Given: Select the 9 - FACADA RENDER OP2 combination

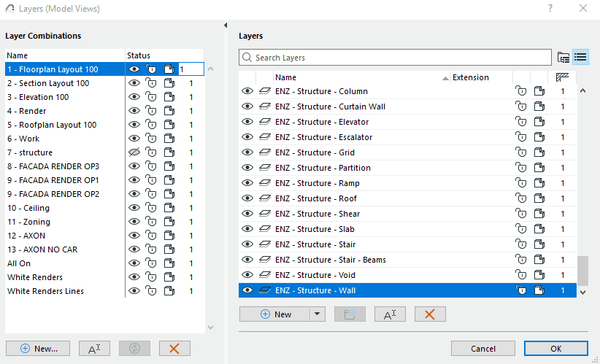Looking at the screenshot, I should [x=53, y=194].
